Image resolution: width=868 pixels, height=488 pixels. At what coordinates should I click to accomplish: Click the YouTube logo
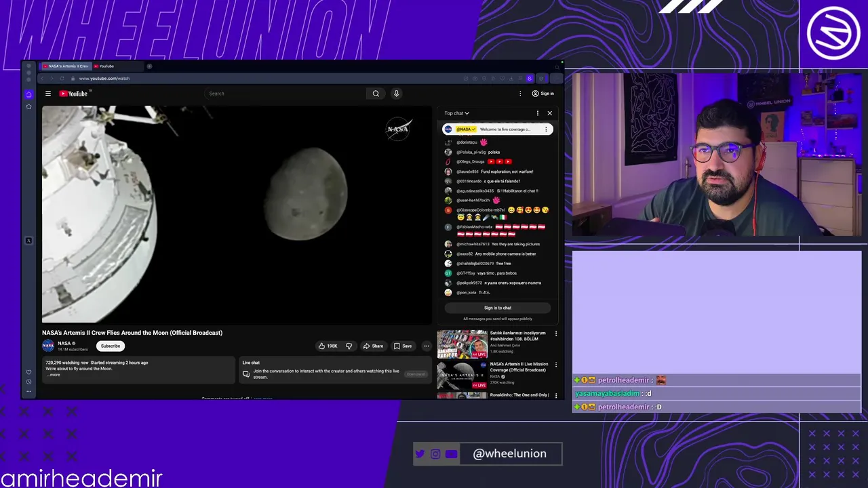[73, 94]
